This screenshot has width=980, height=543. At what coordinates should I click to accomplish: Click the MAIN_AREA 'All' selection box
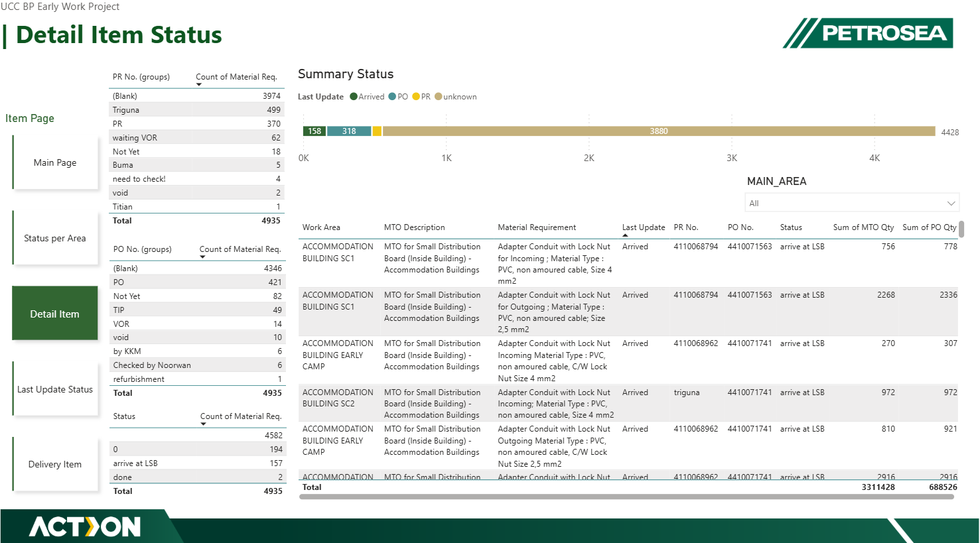[851, 204]
